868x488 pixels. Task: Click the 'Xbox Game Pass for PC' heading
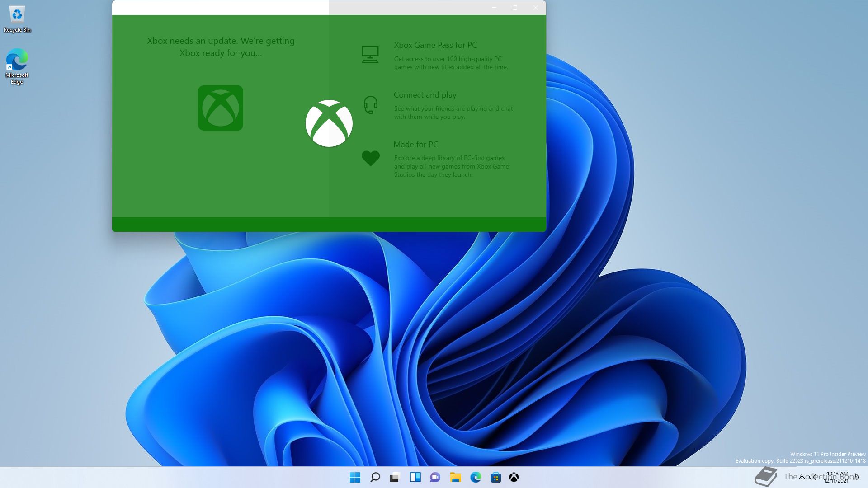(x=435, y=45)
